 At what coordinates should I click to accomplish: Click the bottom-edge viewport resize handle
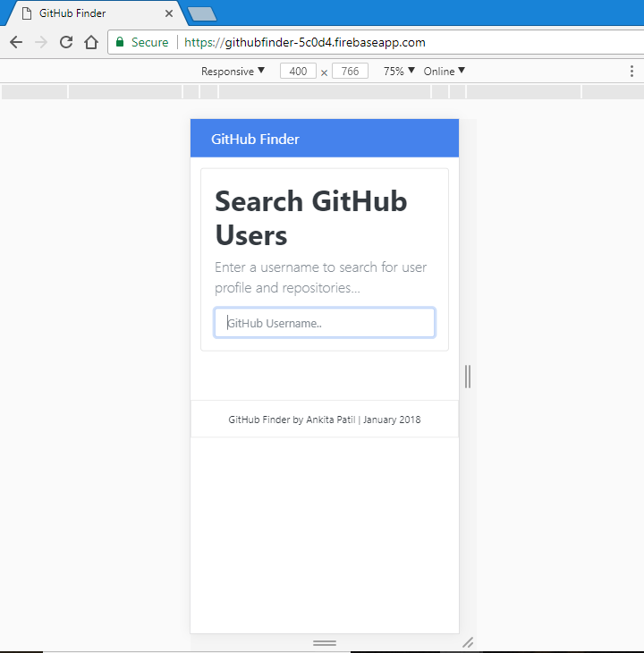(x=325, y=643)
